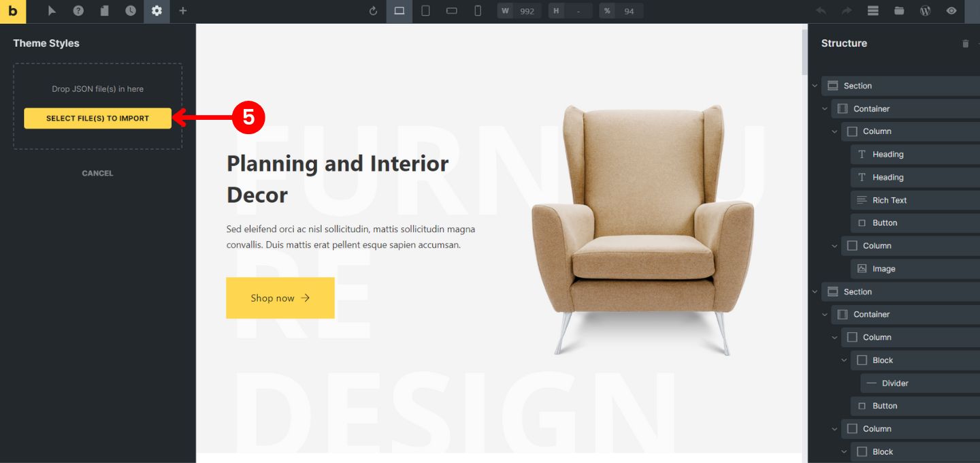Image resolution: width=980 pixels, height=463 pixels.
Task: Switch to desktop breakpoint view
Action: click(x=399, y=11)
